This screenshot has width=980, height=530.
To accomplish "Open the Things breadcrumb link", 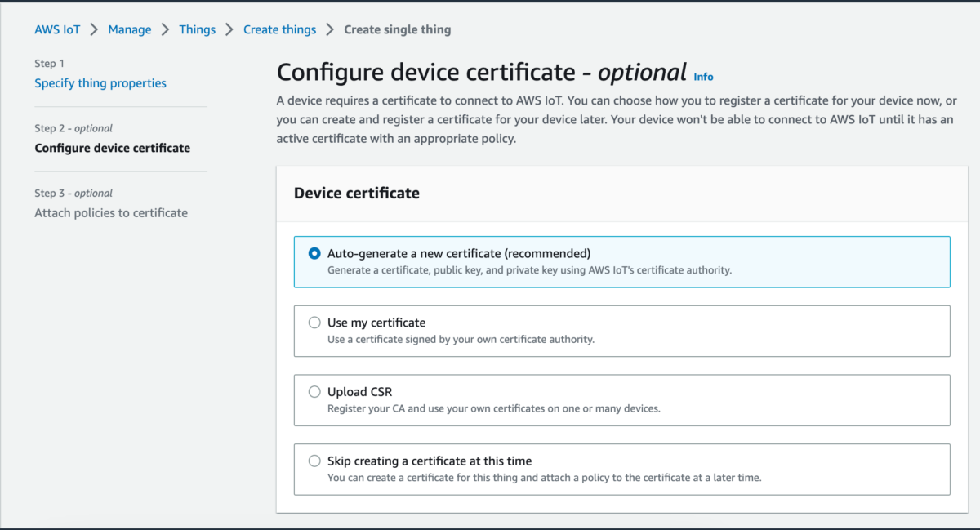I will click(x=197, y=29).
